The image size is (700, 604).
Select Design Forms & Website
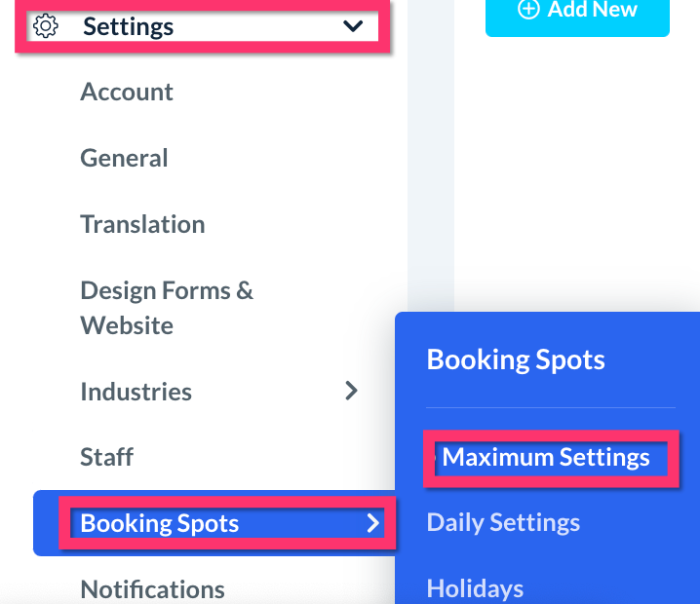tap(166, 308)
